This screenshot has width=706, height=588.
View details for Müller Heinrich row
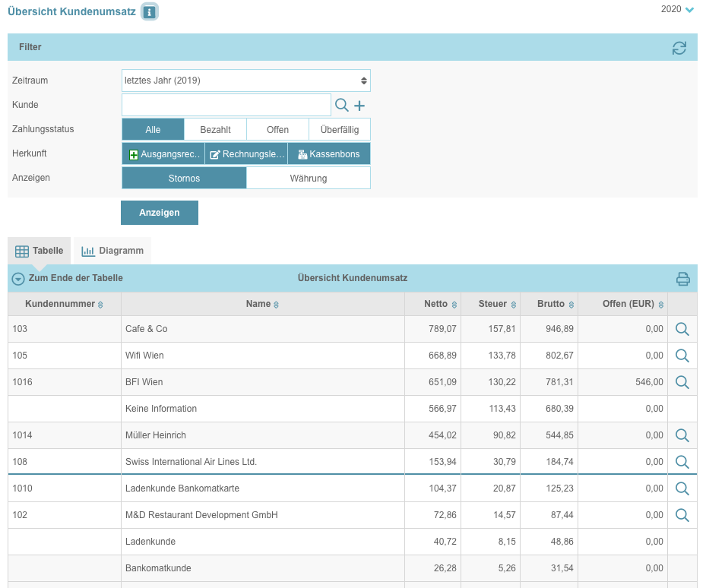coord(682,435)
